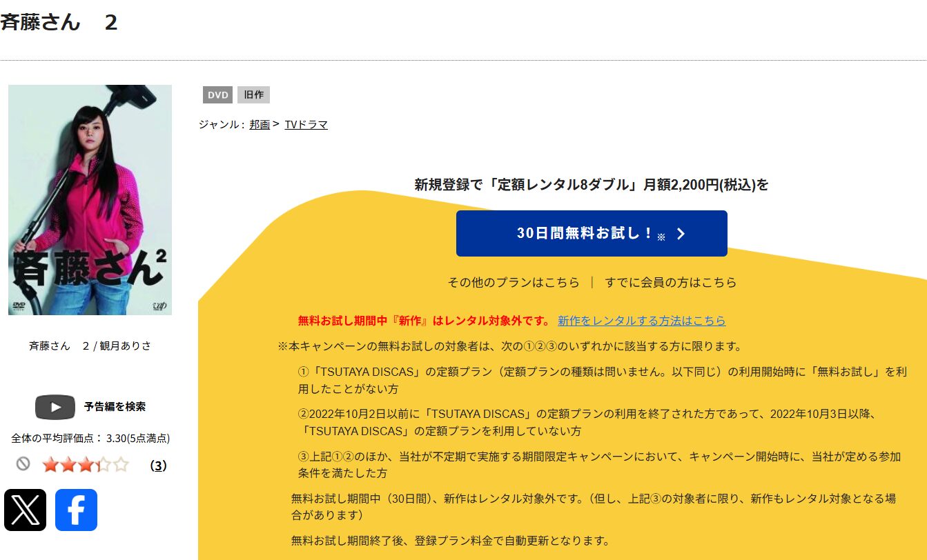The width and height of the screenshot is (927, 560).
Task: Click the 全体の平均評価点 3.30 text
Action: coord(90,438)
